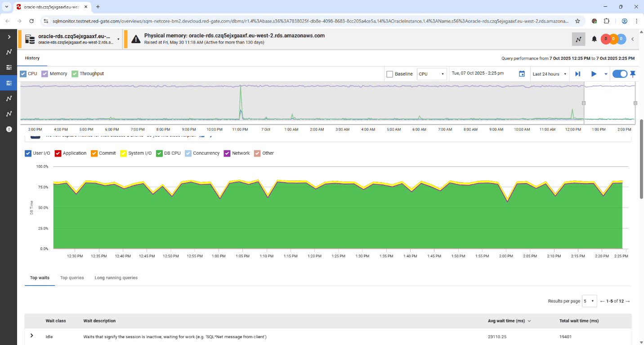Uncheck the Memory series checkbox

(x=45, y=74)
